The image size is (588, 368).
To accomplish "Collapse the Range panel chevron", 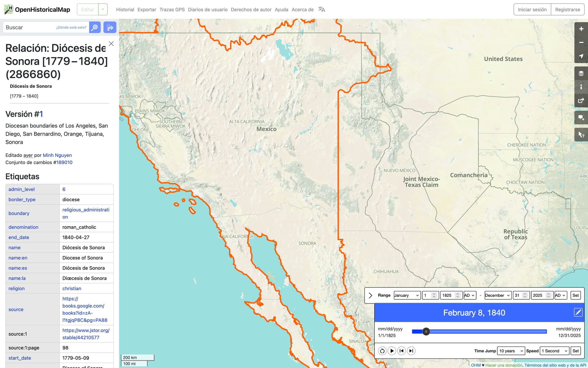I will tap(370, 295).
